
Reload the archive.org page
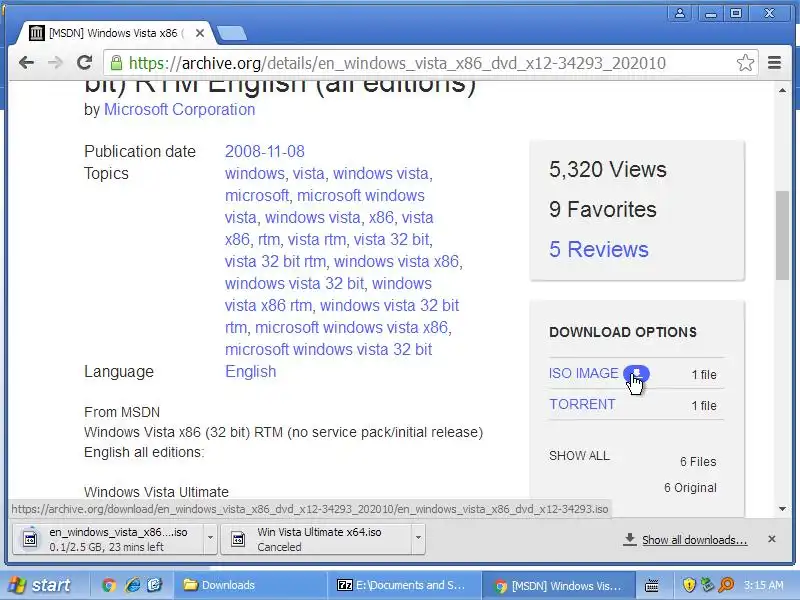coord(84,63)
